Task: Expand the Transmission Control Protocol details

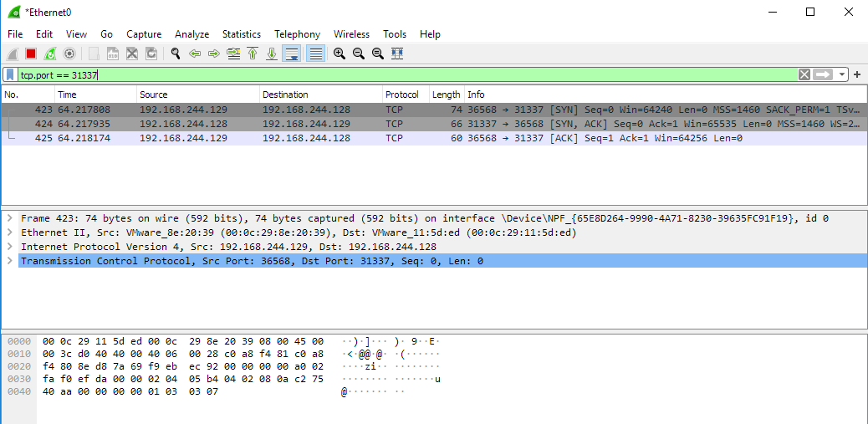Action: [9, 261]
